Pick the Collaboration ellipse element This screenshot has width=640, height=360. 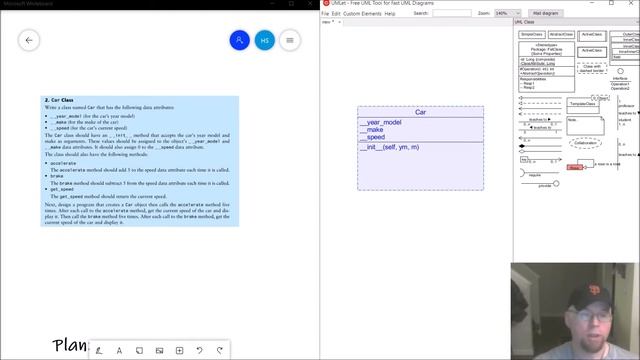(585, 143)
